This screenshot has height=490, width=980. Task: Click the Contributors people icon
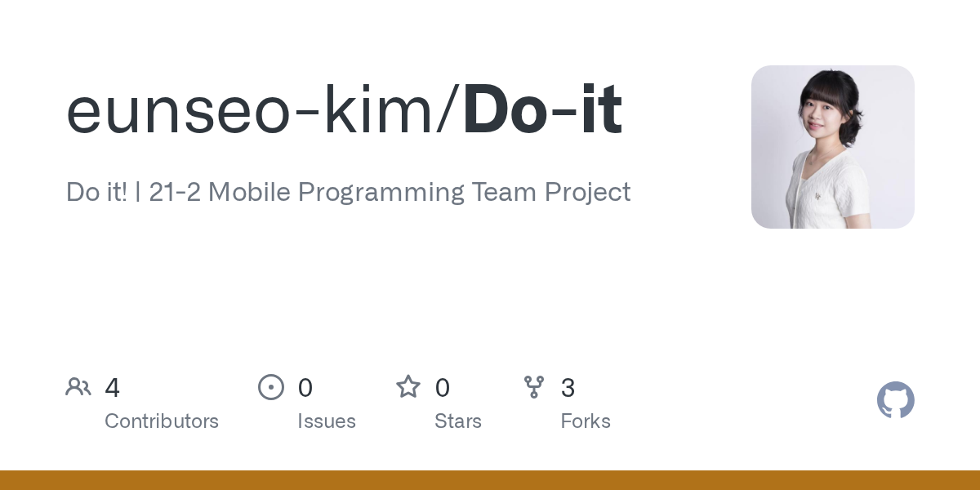click(78, 387)
